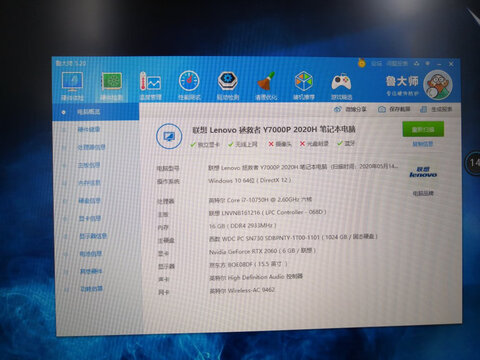Viewport: 480px width, 360px height.
Task: Click the LNVNB161216 motherboard value
Action: tap(267, 212)
